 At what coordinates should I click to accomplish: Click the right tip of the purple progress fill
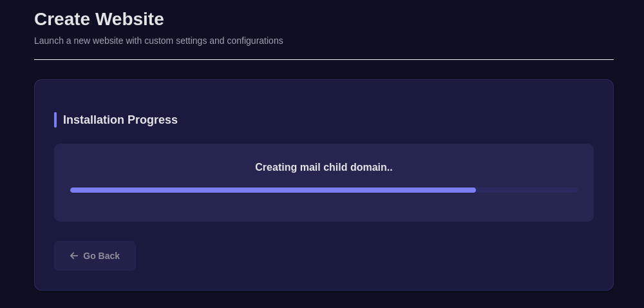tap(473, 190)
